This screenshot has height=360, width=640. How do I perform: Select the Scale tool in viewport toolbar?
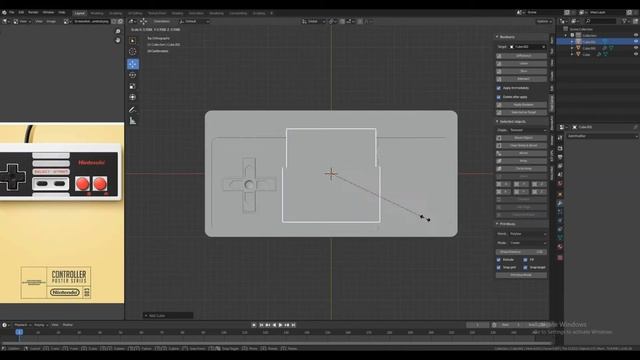(133, 86)
